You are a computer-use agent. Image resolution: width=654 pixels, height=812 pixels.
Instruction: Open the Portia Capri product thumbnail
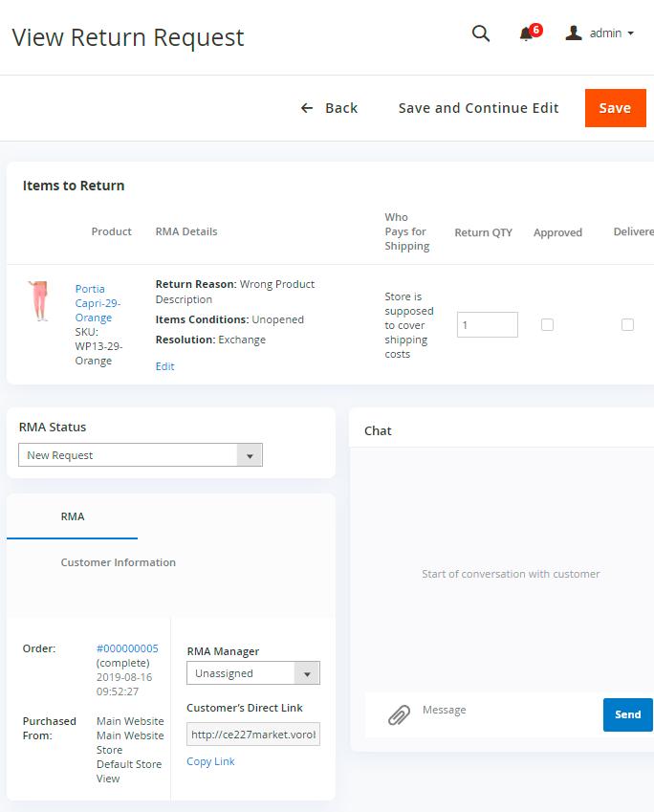pyautogui.click(x=38, y=301)
